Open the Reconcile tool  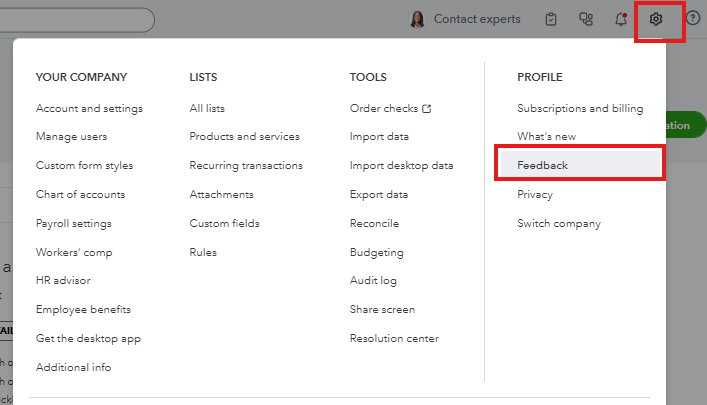[x=374, y=223]
